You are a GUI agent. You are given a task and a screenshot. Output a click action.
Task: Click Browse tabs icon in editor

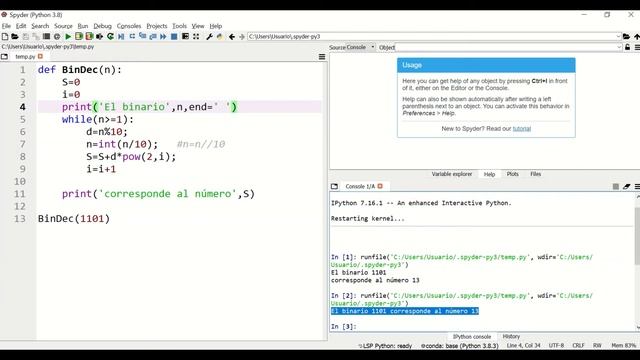point(4,57)
